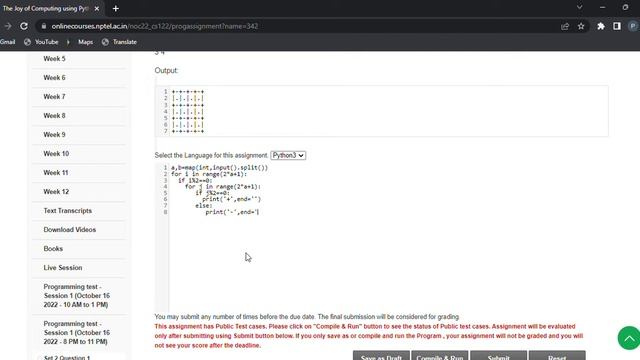The width and height of the screenshot is (640, 360).
Task: Open the Translate bookmark
Action: [x=119, y=42]
